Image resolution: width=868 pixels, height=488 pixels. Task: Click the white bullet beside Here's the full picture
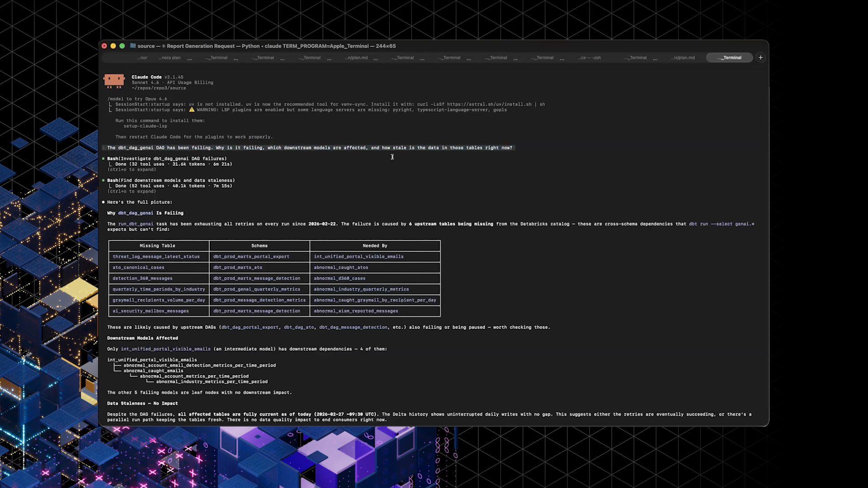(104, 202)
